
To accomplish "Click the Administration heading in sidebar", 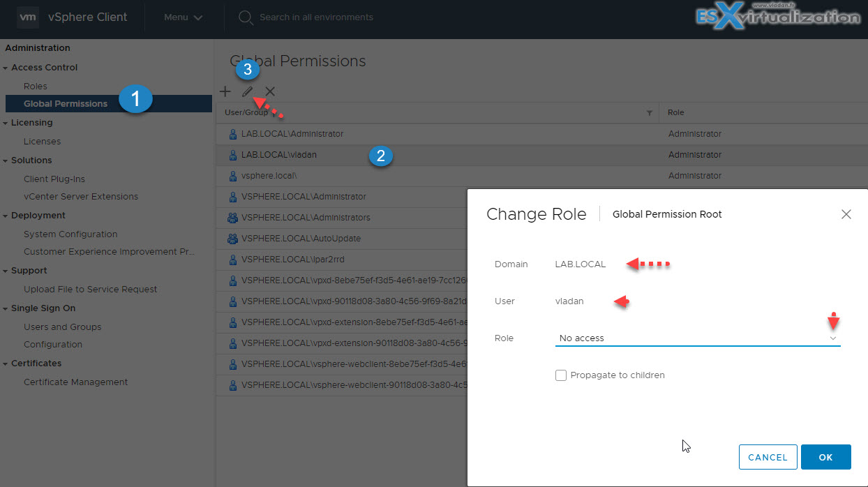I will 38,48.
